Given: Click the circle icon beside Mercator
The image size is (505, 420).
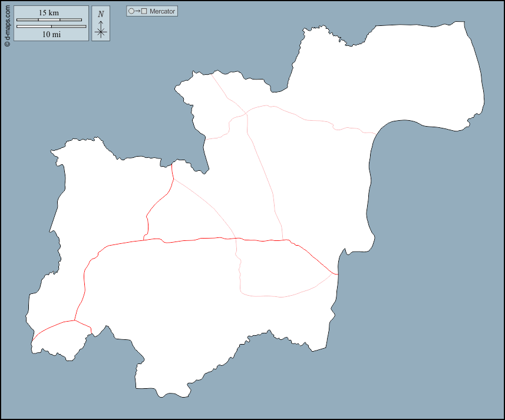Looking at the screenshot, I should 131,11.
